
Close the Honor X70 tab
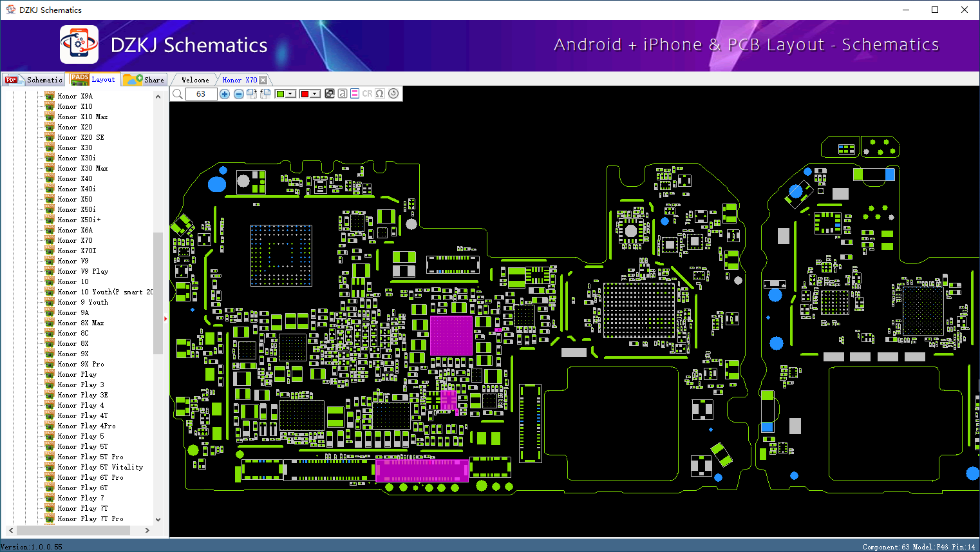tap(263, 80)
